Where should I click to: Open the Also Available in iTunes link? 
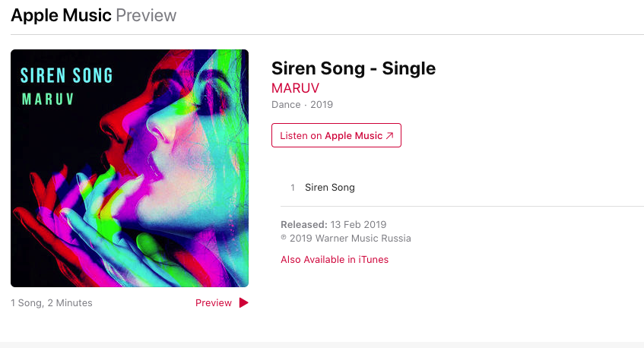(x=334, y=260)
